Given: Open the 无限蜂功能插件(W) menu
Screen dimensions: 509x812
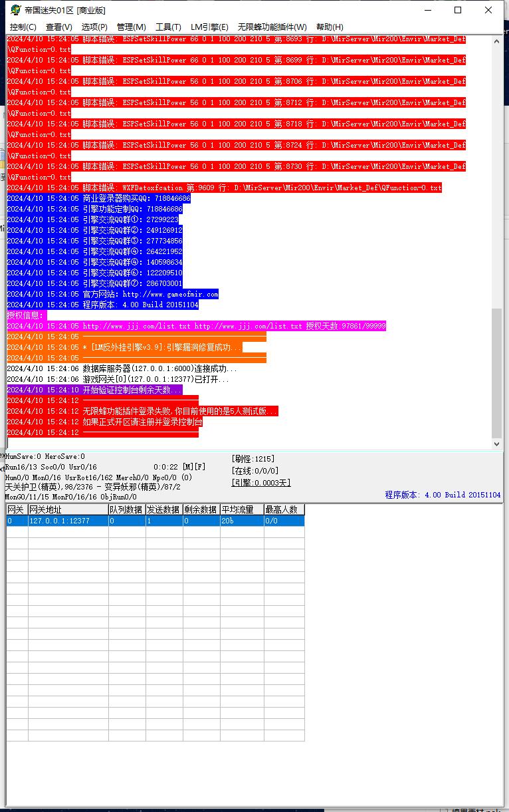Looking at the screenshot, I should [272, 27].
